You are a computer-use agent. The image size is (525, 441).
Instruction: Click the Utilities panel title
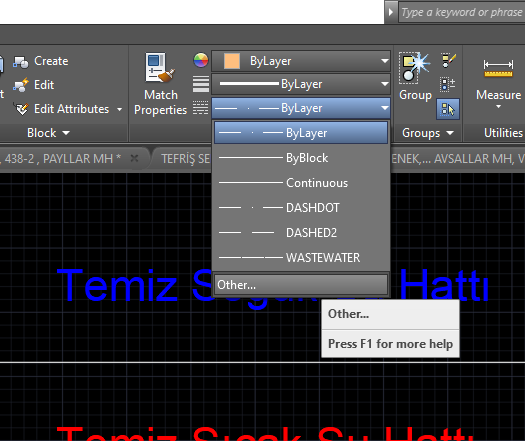tap(503, 133)
